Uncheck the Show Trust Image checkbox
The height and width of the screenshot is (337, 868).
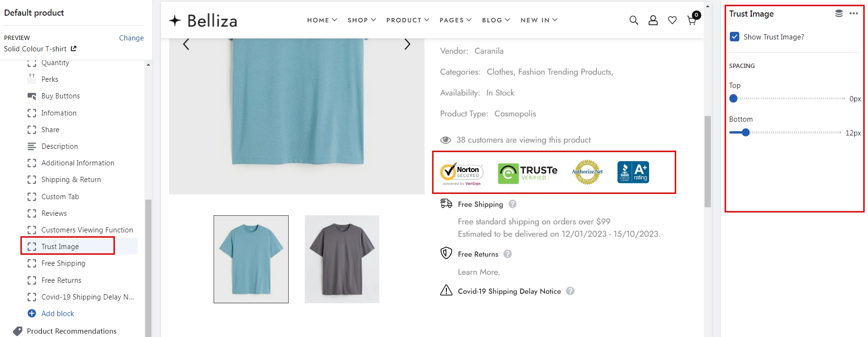point(735,37)
